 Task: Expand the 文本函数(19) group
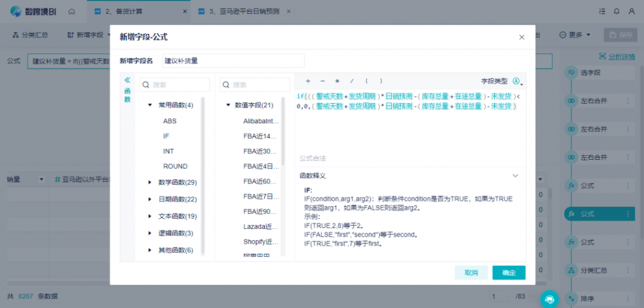tap(150, 216)
